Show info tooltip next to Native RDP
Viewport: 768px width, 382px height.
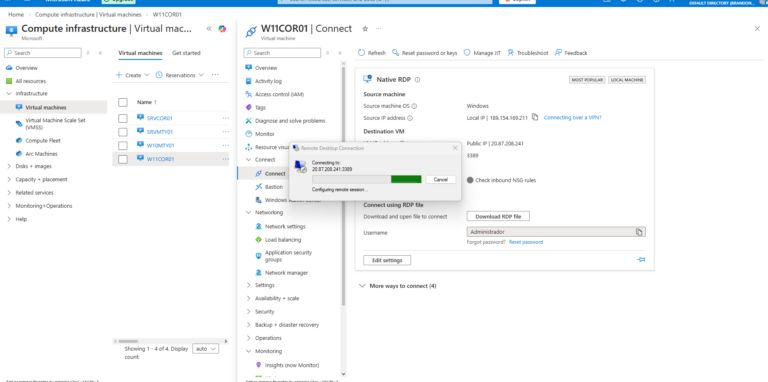point(417,79)
